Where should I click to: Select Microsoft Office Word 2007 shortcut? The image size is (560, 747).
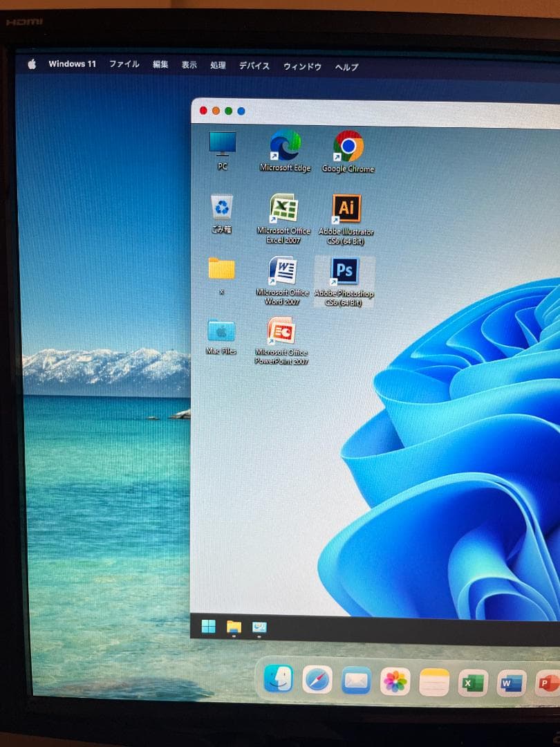(282, 270)
